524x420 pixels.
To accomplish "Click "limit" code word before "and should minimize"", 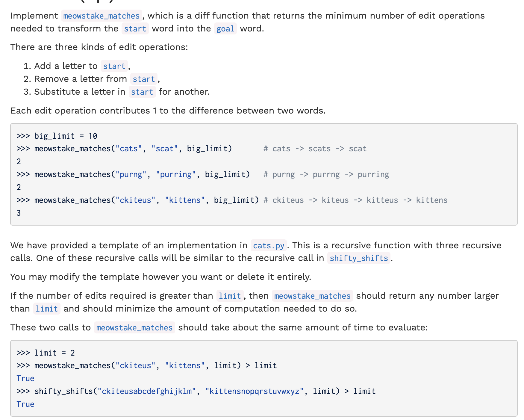I will tap(47, 309).
